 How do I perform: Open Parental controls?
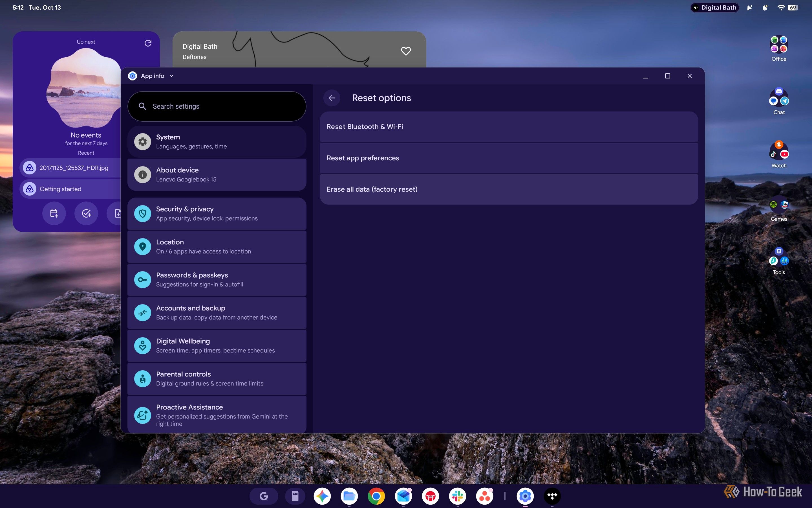pyautogui.click(x=217, y=379)
